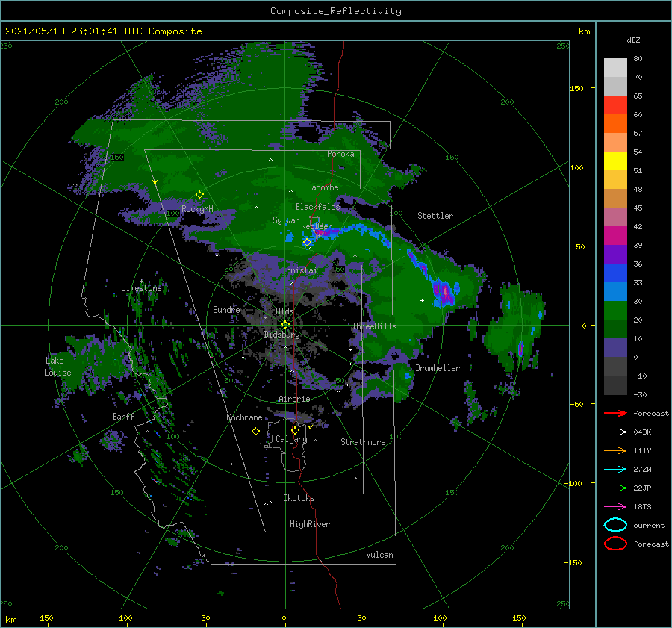Viewport: 672px width, 628px height.
Task: Click the bright blue swatch above 33
Action: click(x=615, y=273)
